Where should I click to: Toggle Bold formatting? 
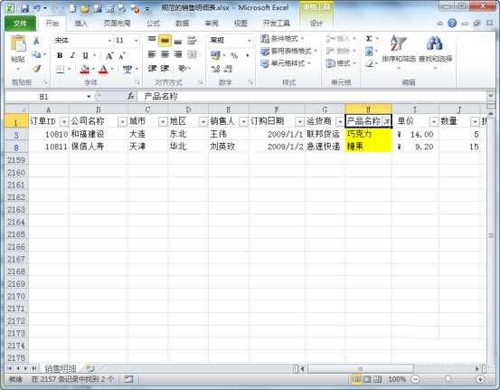[x=60, y=55]
